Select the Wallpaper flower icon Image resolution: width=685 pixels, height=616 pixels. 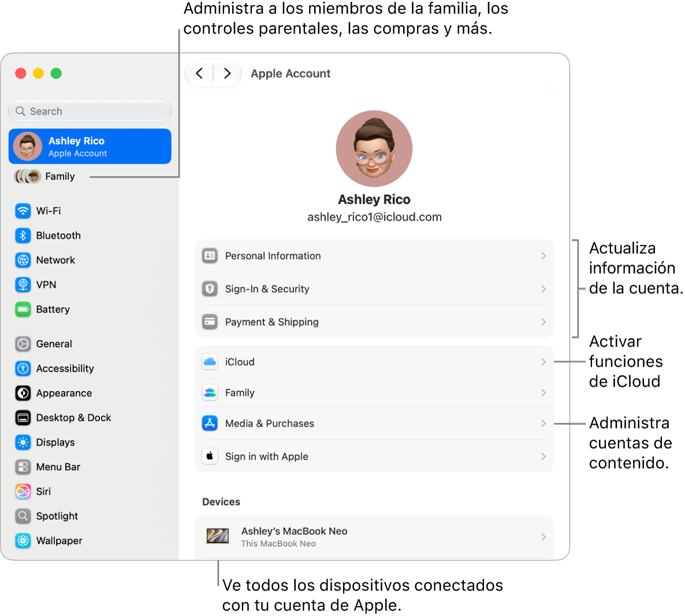23,541
